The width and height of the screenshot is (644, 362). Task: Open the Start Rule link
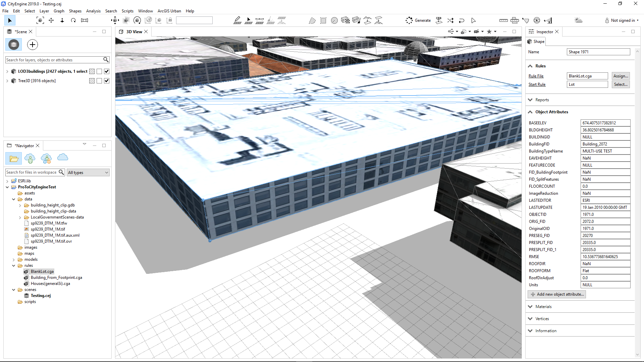537,84
